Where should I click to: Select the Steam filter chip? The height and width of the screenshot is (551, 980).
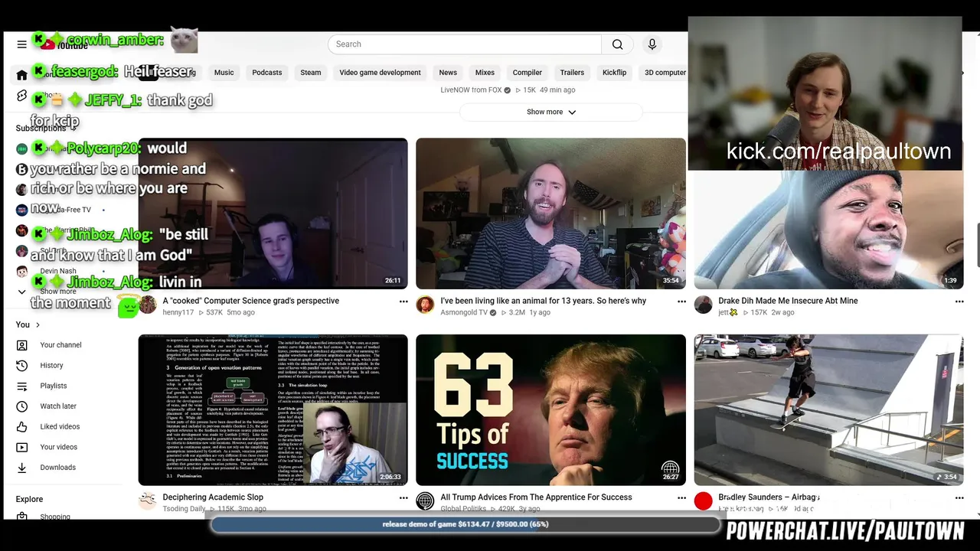(x=311, y=73)
